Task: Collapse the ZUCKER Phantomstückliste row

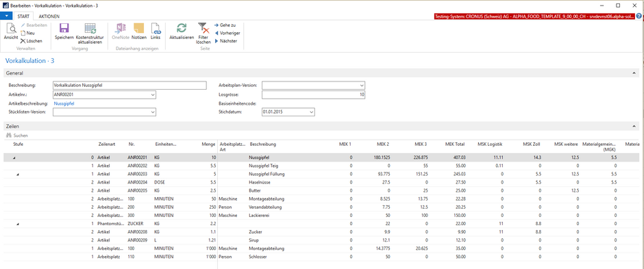Action: coord(18,224)
